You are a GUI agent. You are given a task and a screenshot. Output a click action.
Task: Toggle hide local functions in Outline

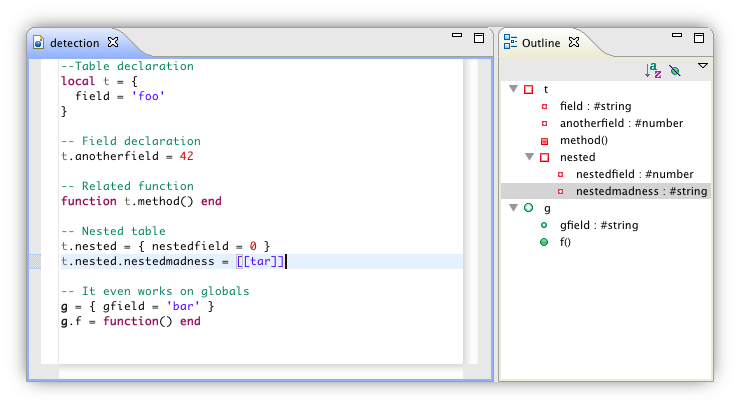click(675, 71)
